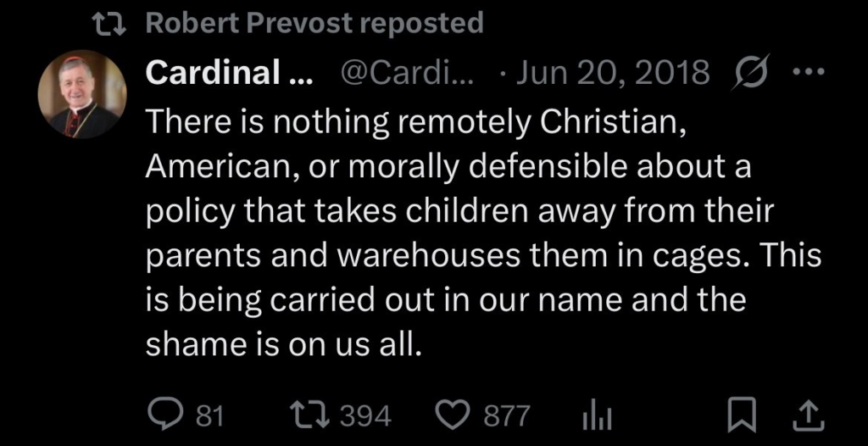
Task: Share the tweet via upload arrow icon
Action: (808, 415)
